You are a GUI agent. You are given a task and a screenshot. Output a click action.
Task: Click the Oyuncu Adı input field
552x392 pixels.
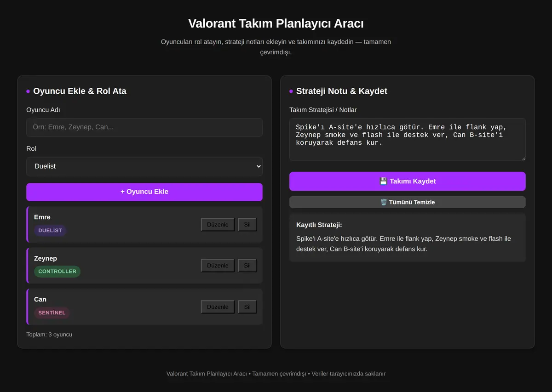(144, 127)
